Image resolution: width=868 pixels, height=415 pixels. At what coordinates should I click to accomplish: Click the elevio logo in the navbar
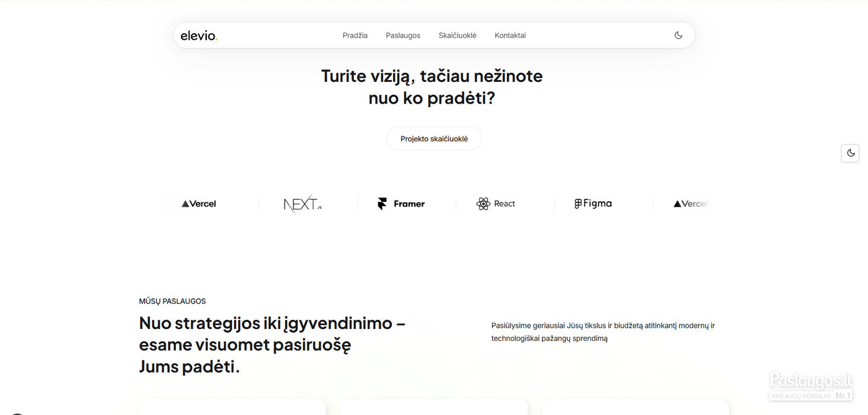pos(199,36)
